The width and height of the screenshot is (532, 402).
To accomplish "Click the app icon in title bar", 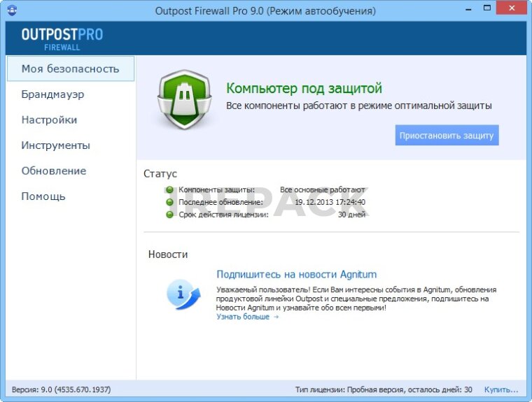I will [13, 10].
